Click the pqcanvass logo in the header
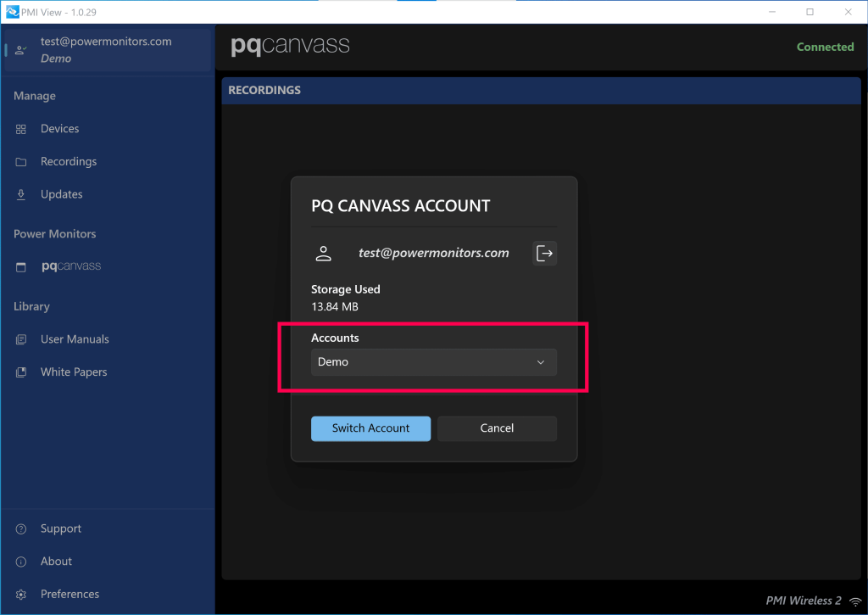The height and width of the screenshot is (615, 868). click(290, 47)
